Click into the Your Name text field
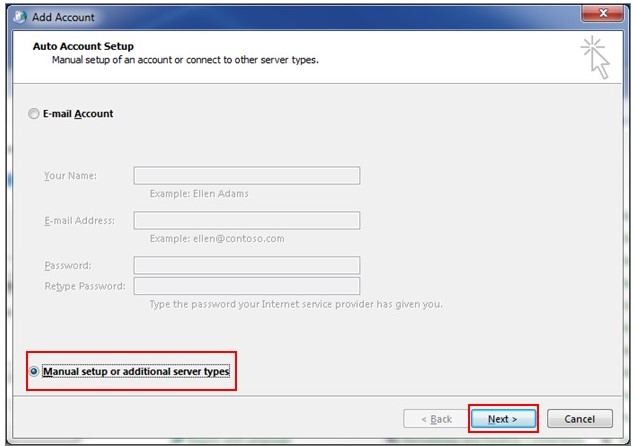634x446 pixels. click(247, 176)
